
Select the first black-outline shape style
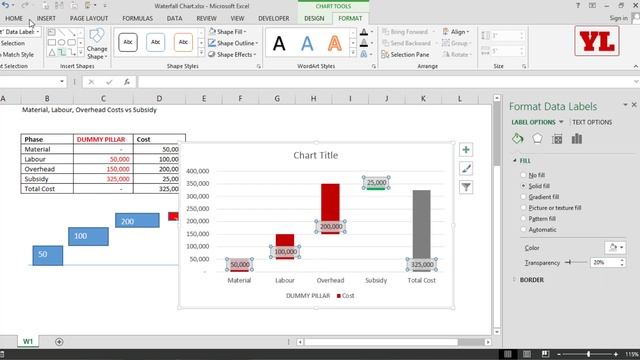click(128, 42)
